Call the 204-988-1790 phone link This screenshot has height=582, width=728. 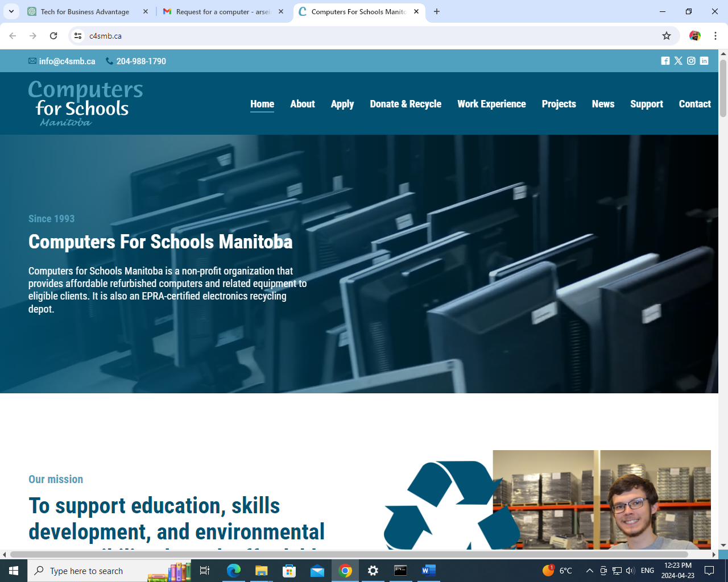tap(140, 61)
